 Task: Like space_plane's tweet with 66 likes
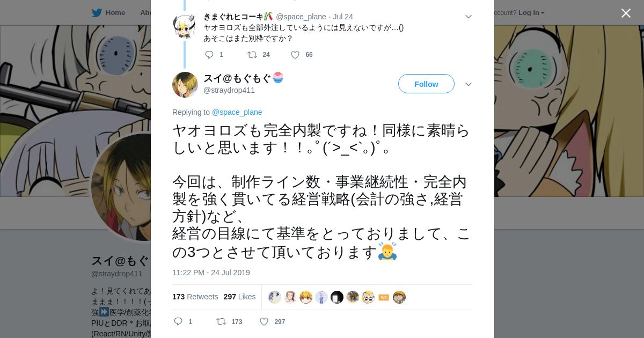point(302,55)
